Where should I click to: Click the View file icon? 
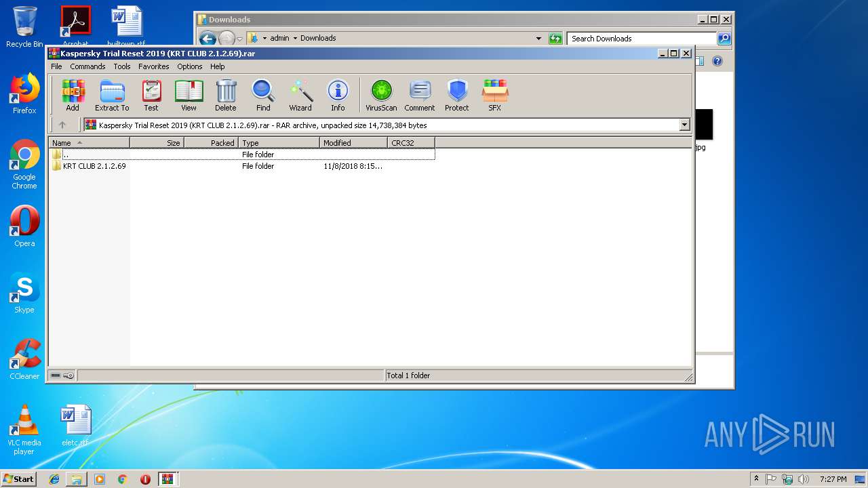click(x=189, y=95)
